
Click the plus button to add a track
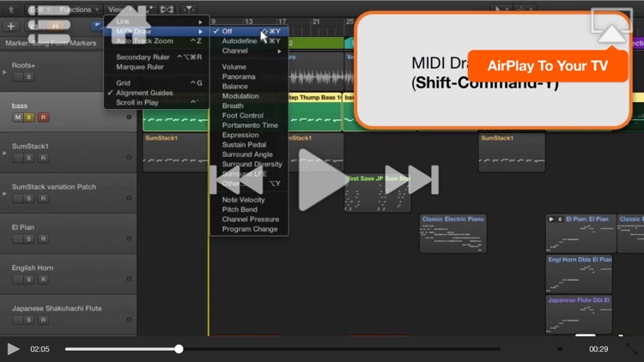(x=11, y=27)
